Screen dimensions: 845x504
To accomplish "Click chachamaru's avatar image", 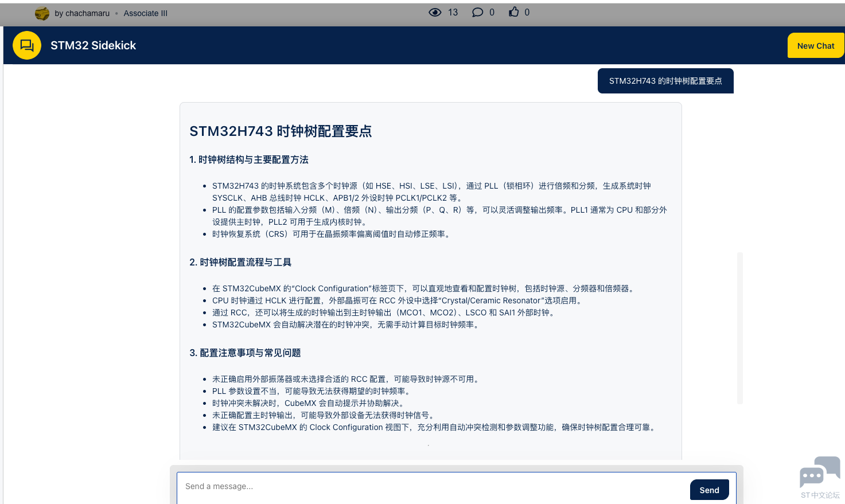I will [42, 13].
